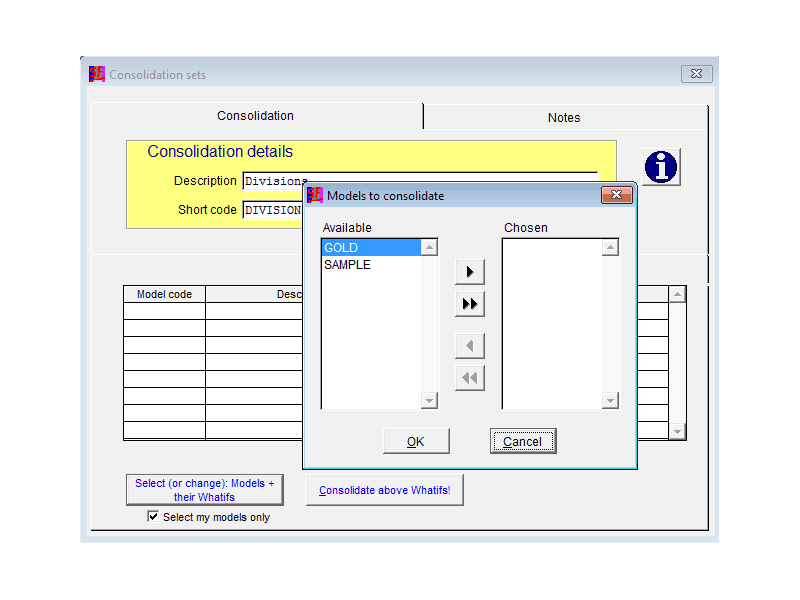This screenshot has height=600, width=800.
Task: Click Consolidate above Whatifs button
Action: pos(385,490)
